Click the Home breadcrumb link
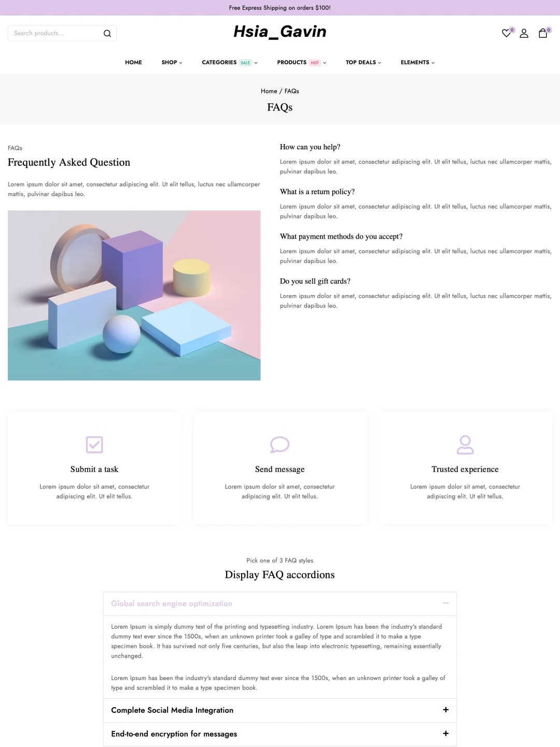Screen dimensions: 560x747 point(269,91)
